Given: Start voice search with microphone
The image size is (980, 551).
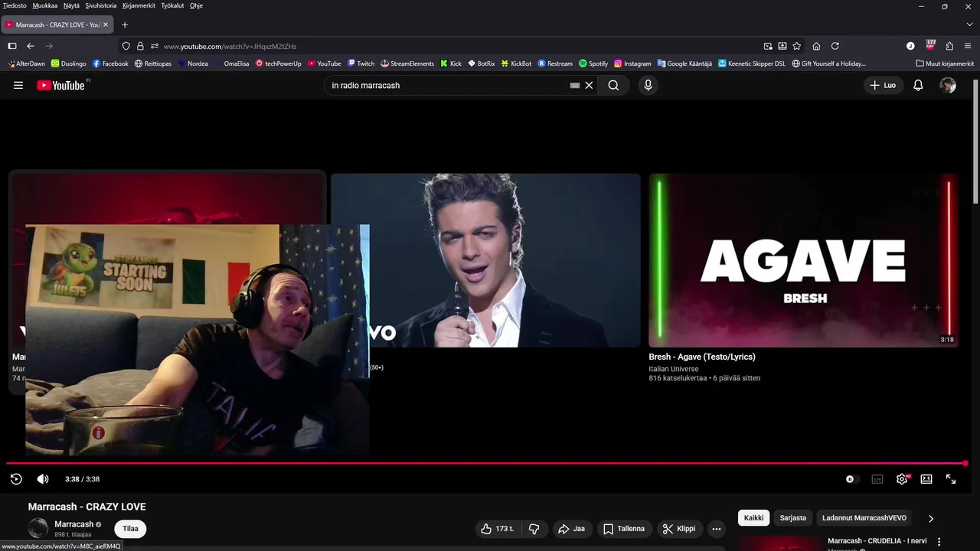Looking at the screenshot, I should (x=648, y=86).
